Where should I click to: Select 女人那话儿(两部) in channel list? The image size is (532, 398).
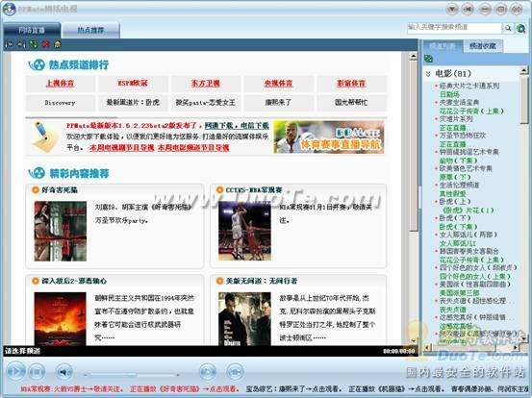(x=469, y=235)
